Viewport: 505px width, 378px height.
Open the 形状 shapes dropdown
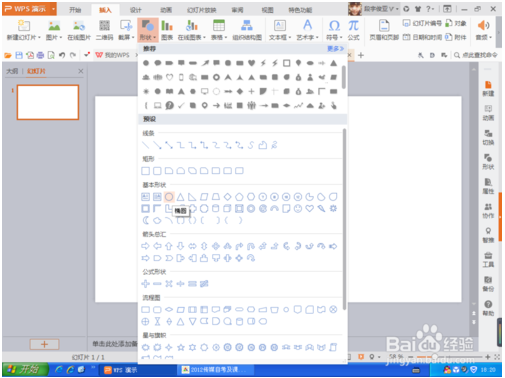coord(147,30)
